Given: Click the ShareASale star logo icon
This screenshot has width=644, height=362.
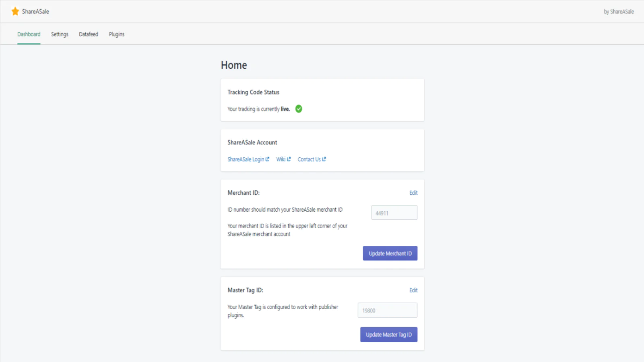Looking at the screenshot, I should pos(15,11).
